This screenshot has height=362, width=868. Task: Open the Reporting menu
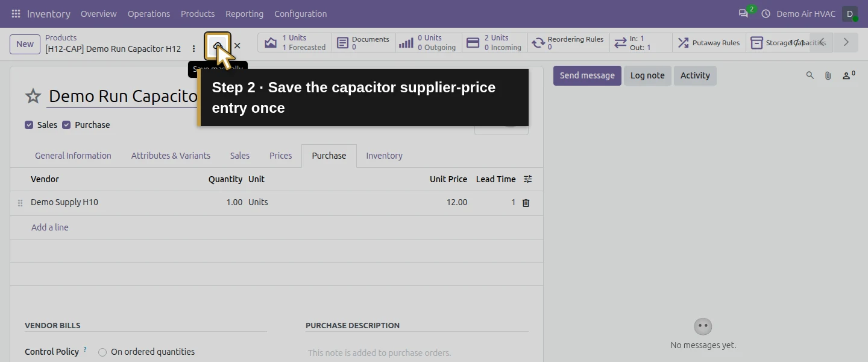(244, 13)
